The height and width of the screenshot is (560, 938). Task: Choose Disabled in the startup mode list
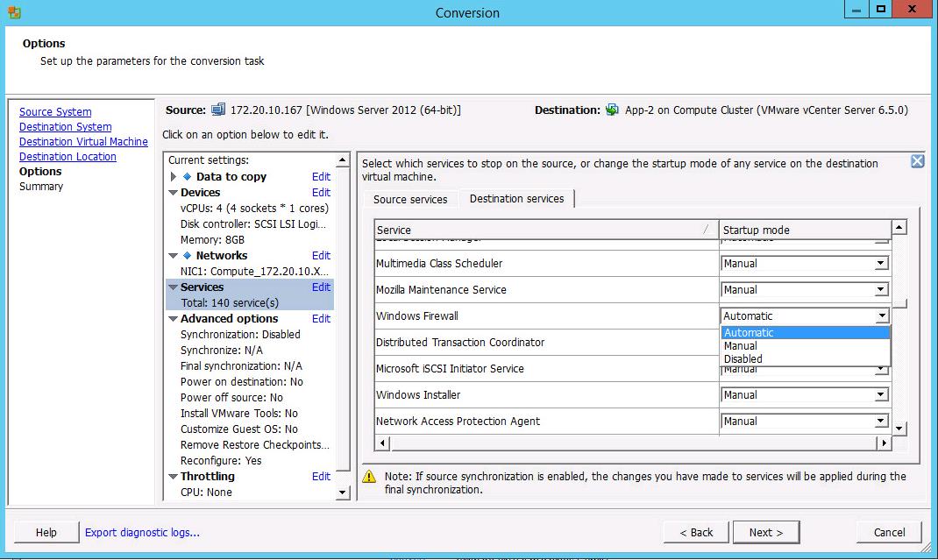coord(806,359)
